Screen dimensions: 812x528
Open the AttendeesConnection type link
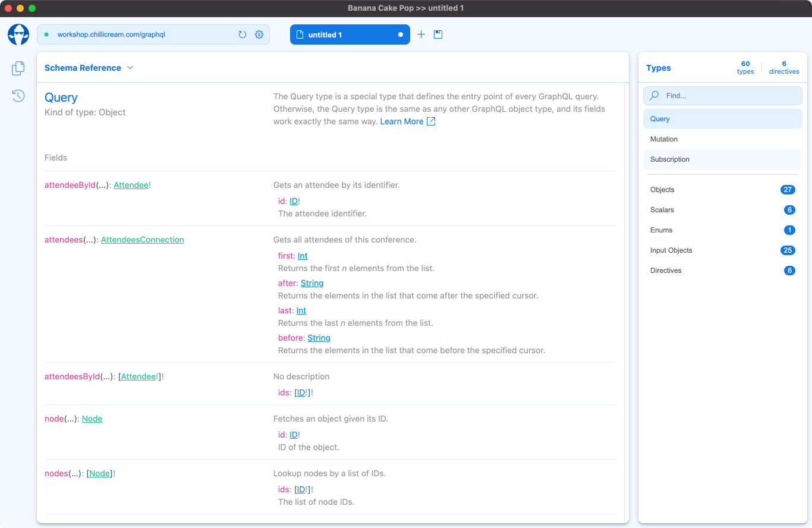(x=142, y=240)
